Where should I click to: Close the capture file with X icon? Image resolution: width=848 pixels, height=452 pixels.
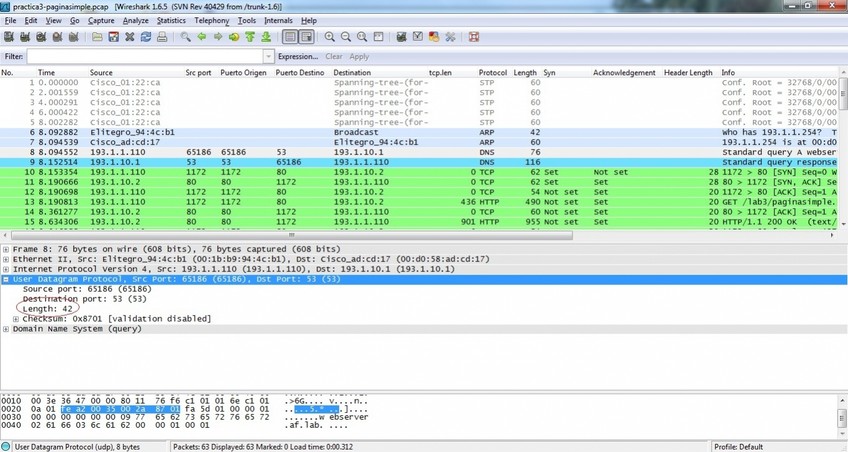pyautogui.click(x=129, y=37)
